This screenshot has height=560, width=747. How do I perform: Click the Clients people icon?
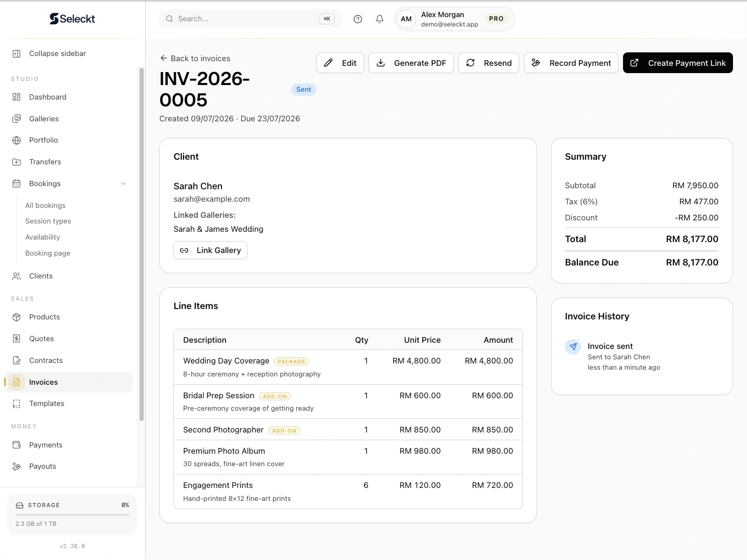tap(17, 276)
